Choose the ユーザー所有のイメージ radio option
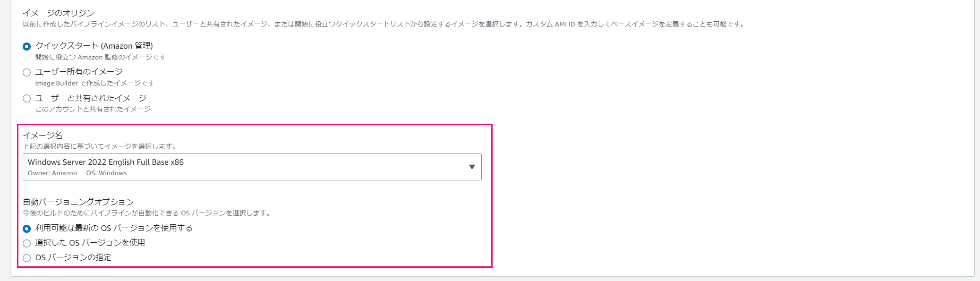Viewport: 980px width, 281px height. click(x=27, y=72)
